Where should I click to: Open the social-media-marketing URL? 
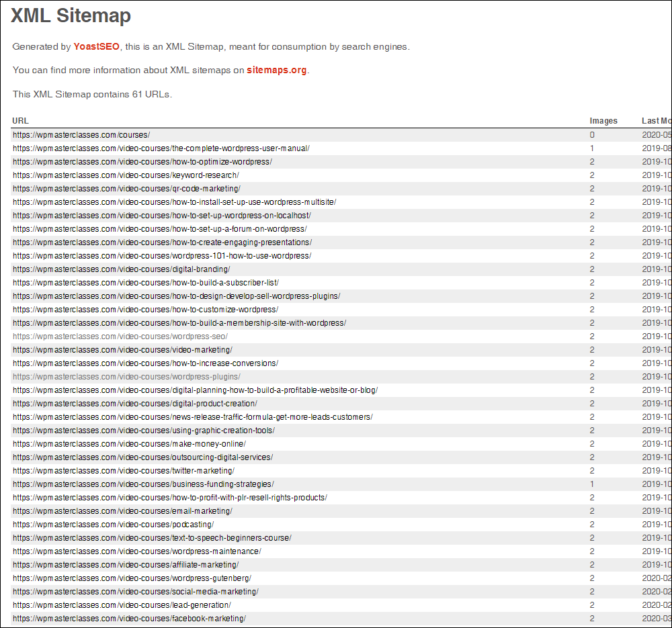click(x=136, y=592)
